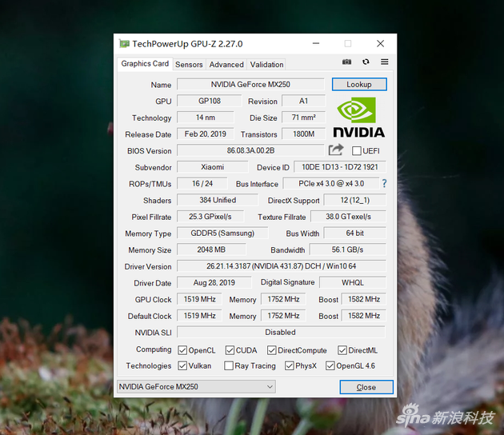Toggle the UEFI checkbox
Image resolution: width=504 pixels, height=435 pixels.
(357, 150)
